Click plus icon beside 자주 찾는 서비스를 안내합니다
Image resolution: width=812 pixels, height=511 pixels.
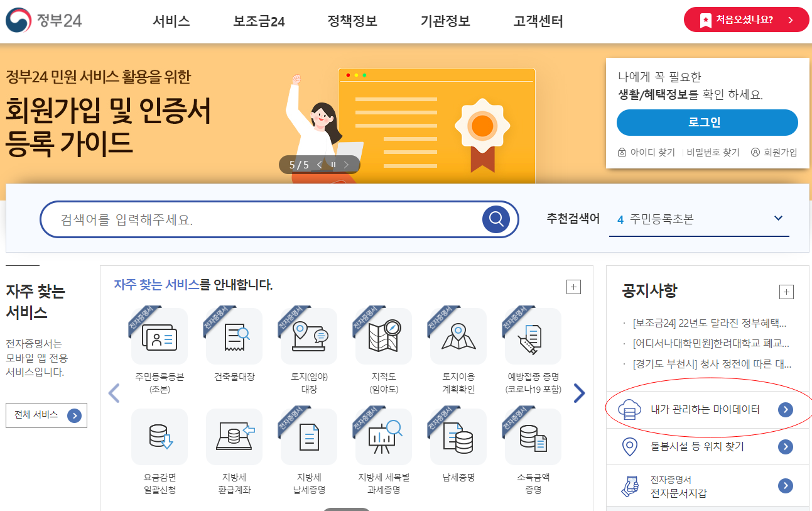573,287
